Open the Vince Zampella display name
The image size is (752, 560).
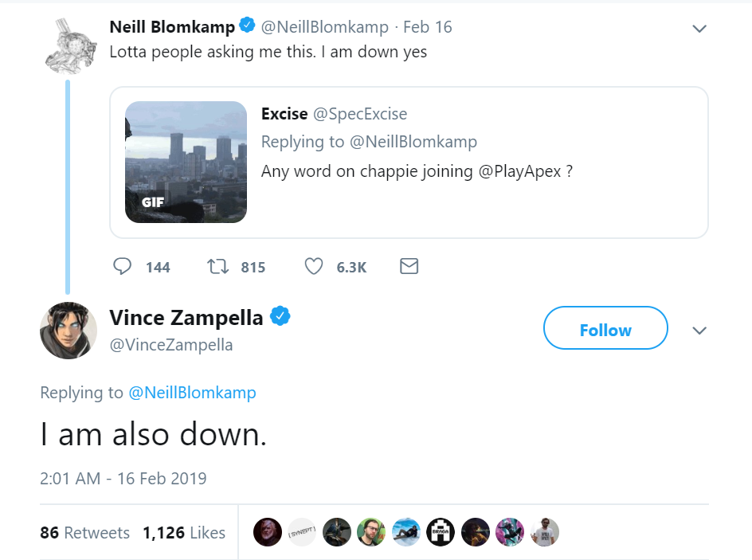click(186, 318)
